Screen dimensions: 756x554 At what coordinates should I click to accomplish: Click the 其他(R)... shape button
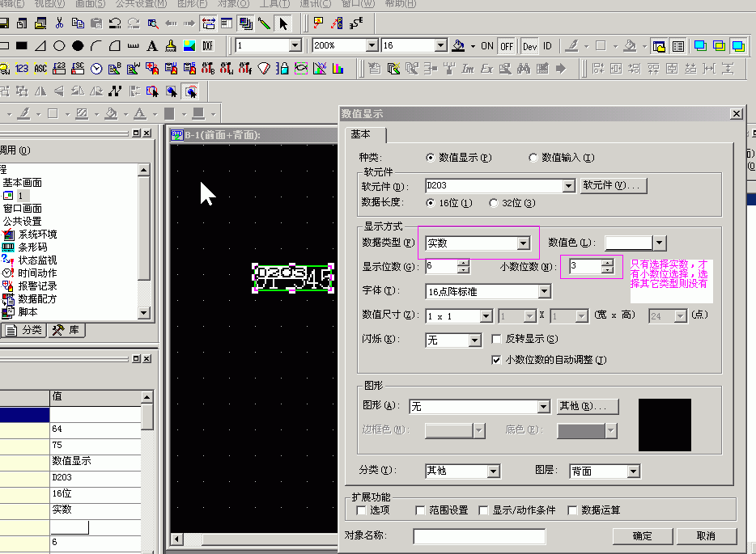[588, 406]
